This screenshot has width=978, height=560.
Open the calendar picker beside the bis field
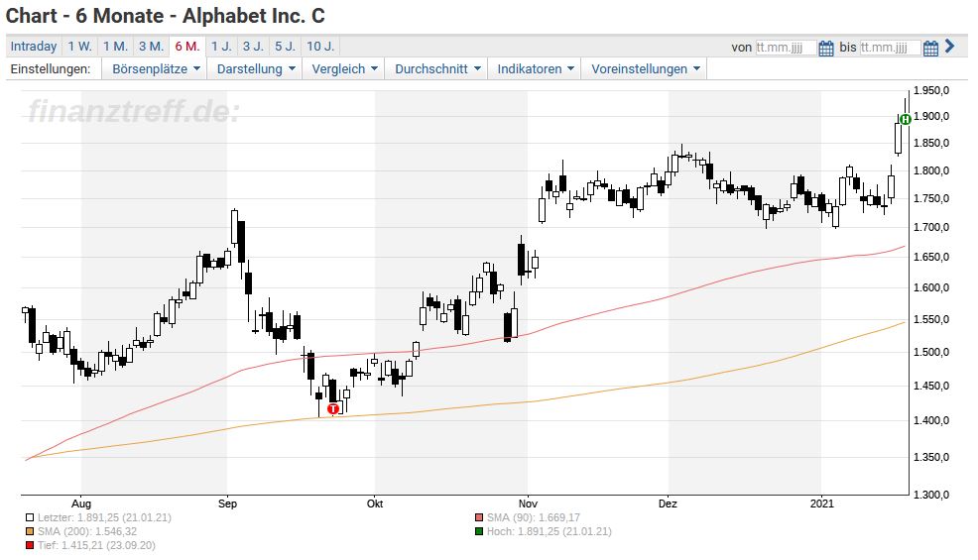click(930, 48)
